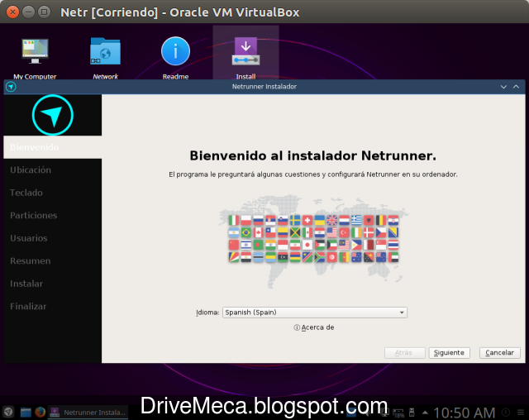The height and width of the screenshot is (420, 529).
Task: Click the 10:50 AM clock
Action: click(x=464, y=413)
